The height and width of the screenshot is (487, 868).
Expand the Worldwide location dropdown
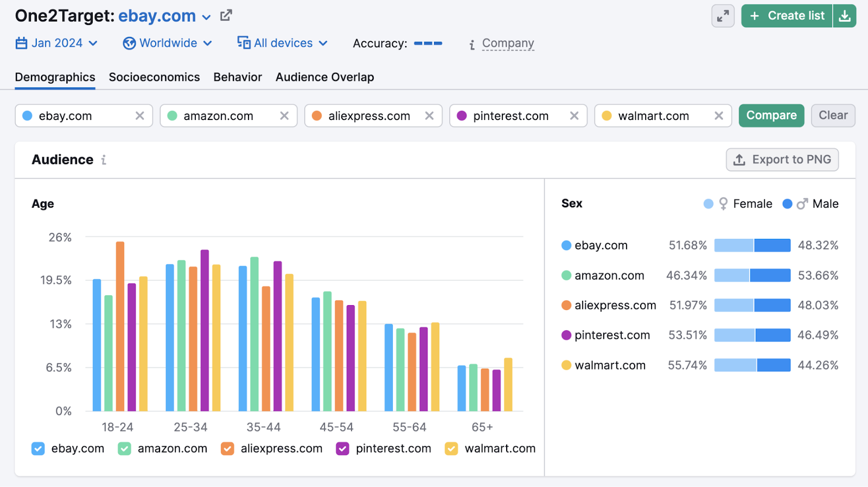(168, 43)
